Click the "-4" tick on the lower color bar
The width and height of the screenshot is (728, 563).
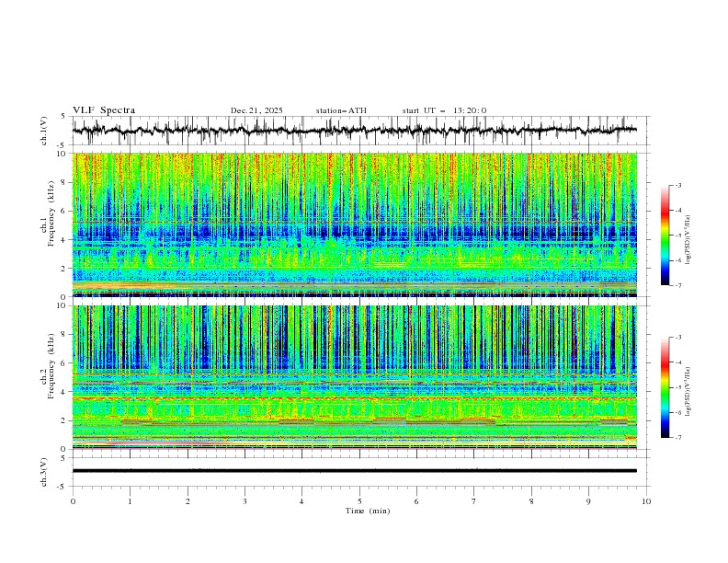[x=677, y=362]
